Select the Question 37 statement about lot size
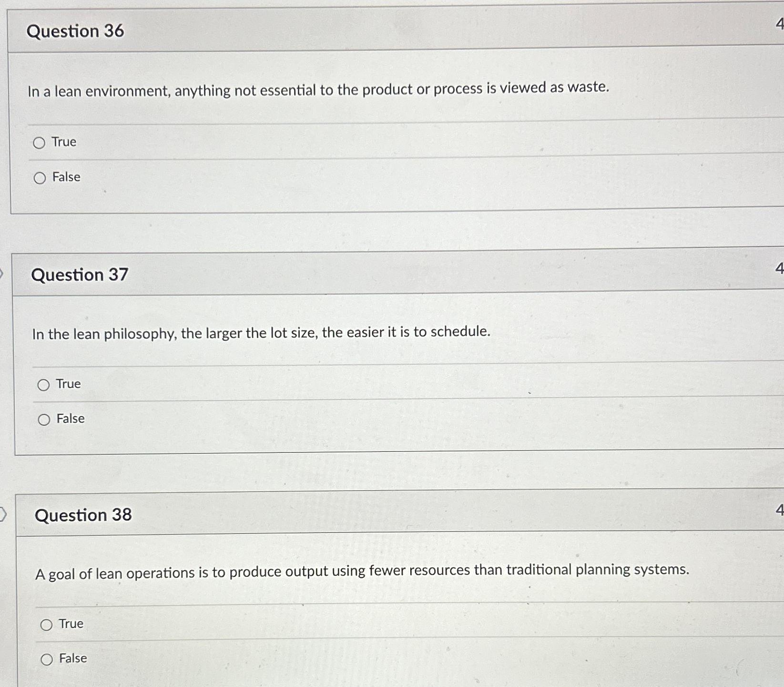This screenshot has width=784, height=687. [261, 333]
